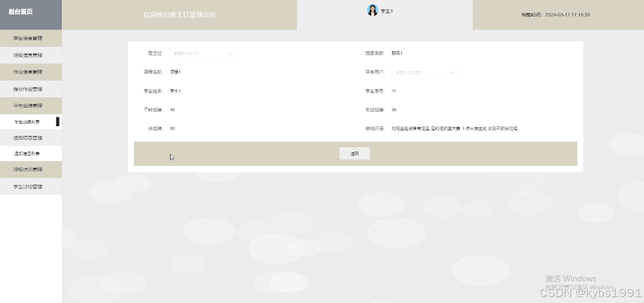
Task: Open 作业信息管理 menu
Action: pyautogui.click(x=31, y=72)
